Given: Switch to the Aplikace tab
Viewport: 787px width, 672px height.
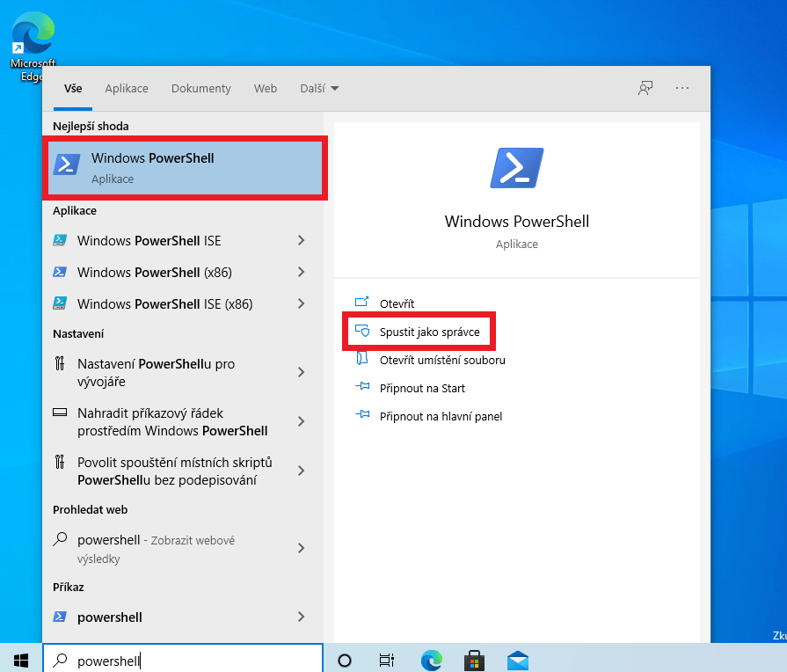Looking at the screenshot, I should [127, 89].
